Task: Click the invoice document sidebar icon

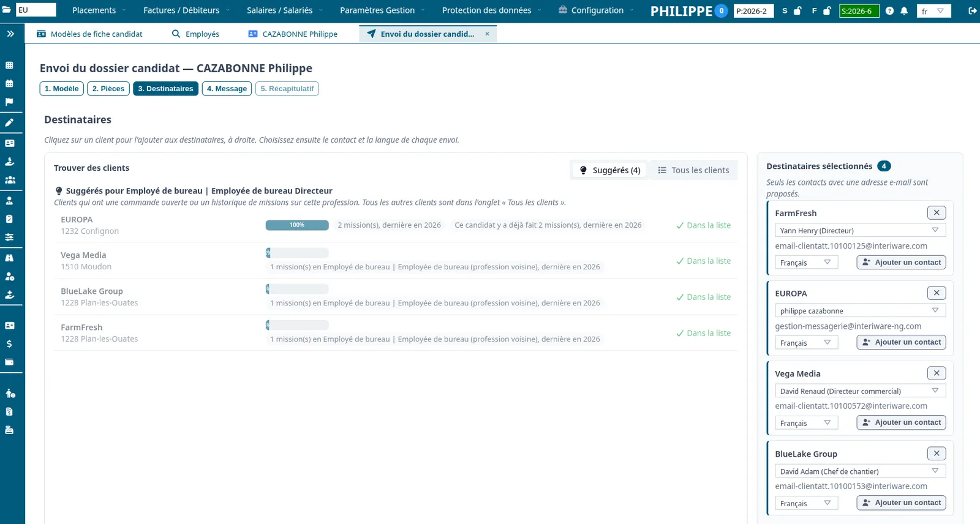Action: 9,411
